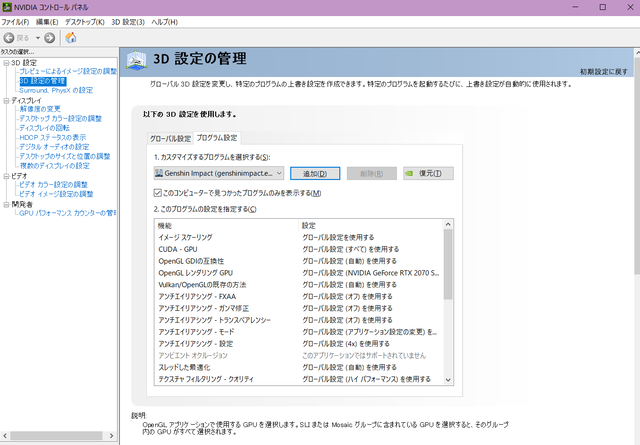Screen dimensions: 640x445
Task: Open ビデオ カラー設定の調整 tree item
Action: [x=53, y=185]
